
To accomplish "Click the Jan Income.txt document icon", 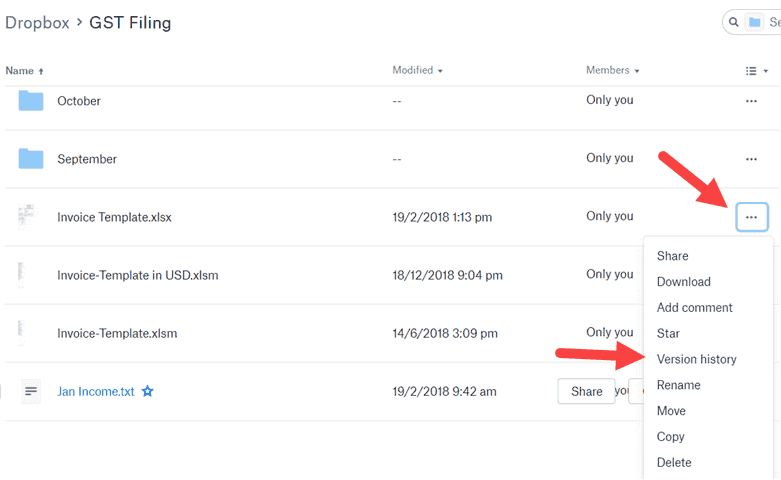I will (31, 392).
